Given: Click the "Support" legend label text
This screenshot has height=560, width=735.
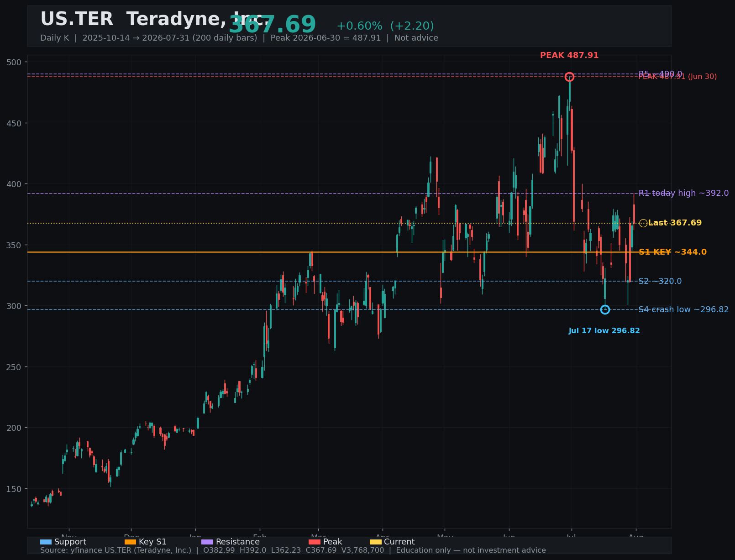Looking at the screenshot, I should [x=70, y=542].
